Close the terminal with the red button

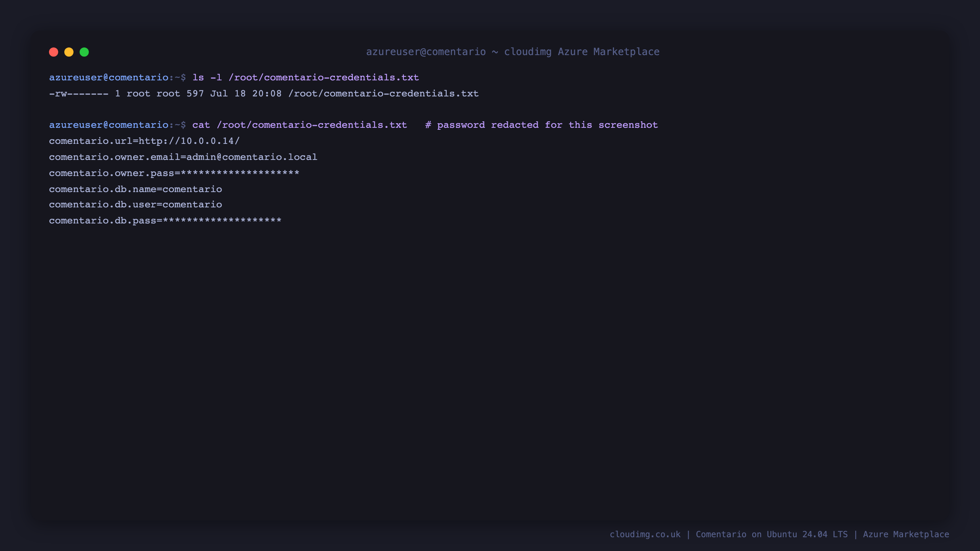coord(54,52)
